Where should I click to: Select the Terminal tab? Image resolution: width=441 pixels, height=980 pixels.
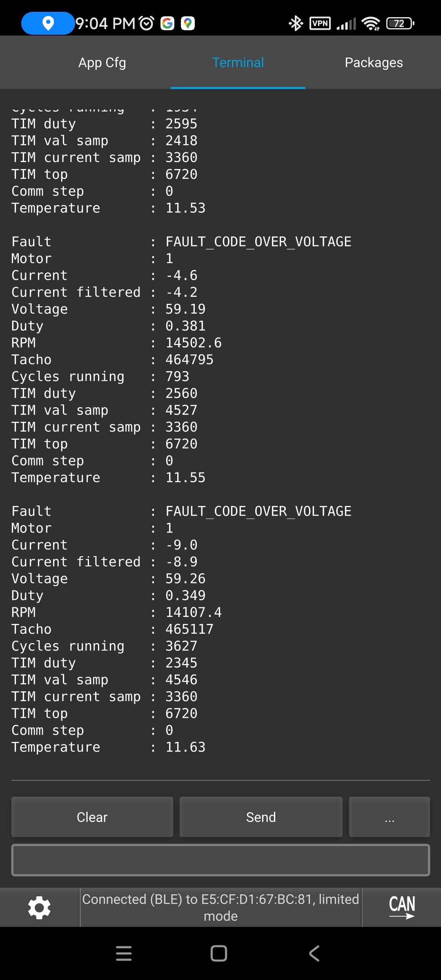(238, 62)
